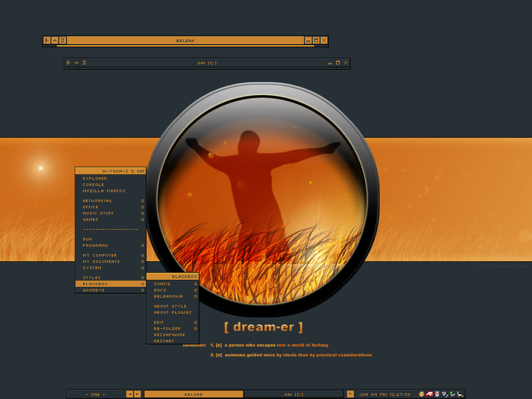Viewport: 532px width, 399px height.
Task: Switch to BBLEAN task in the taskbar
Action: click(x=193, y=394)
